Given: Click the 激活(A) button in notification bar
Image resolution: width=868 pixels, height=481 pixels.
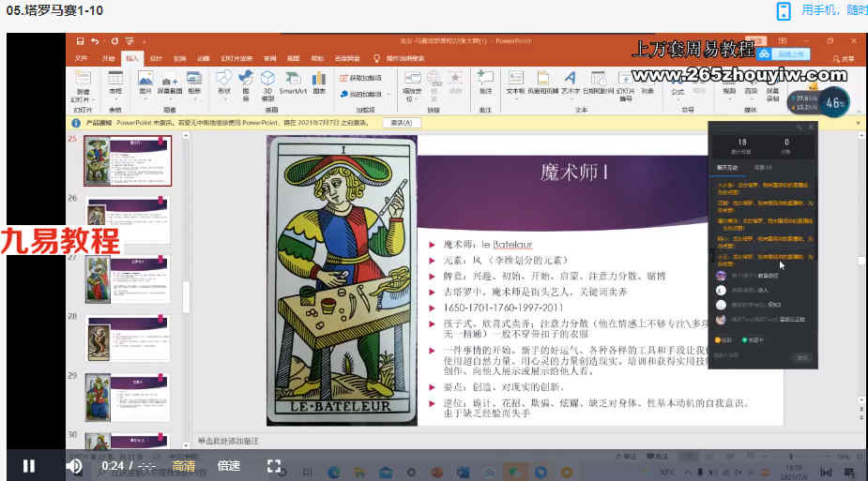Looking at the screenshot, I should click(x=402, y=123).
